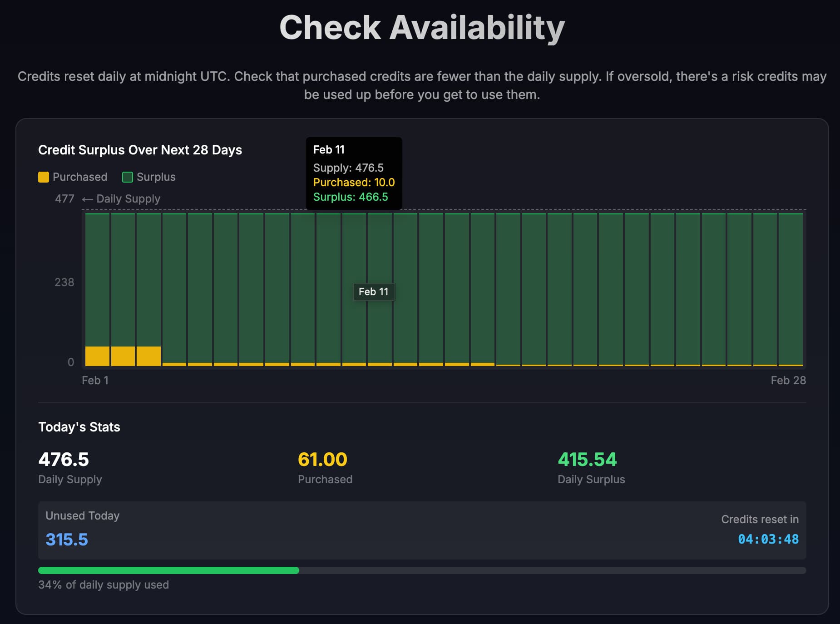Click the credits reset countdown timer

(x=768, y=539)
